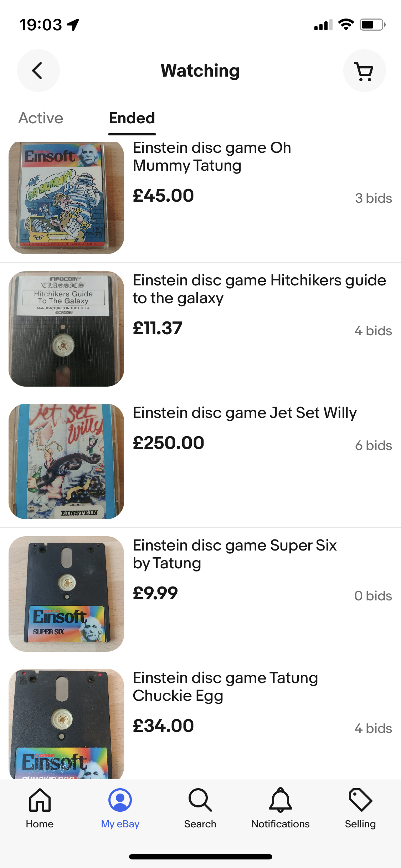The width and height of the screenshot is (401, 868).
Task: Open Super Six by Tatung listing
Action: click(235, 554)
